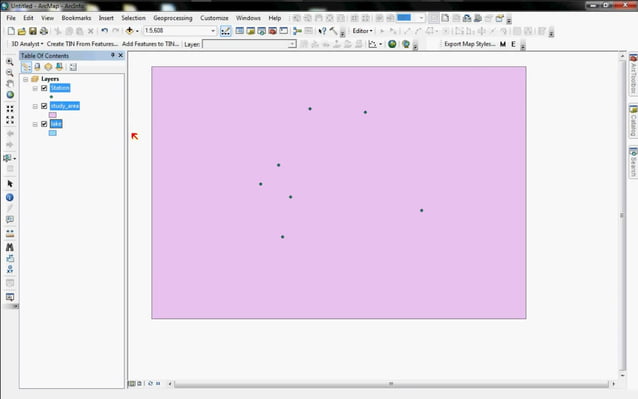Viewport: 638px width, 399px height.
Task: Open an existing map document
Action: [22, 31]
